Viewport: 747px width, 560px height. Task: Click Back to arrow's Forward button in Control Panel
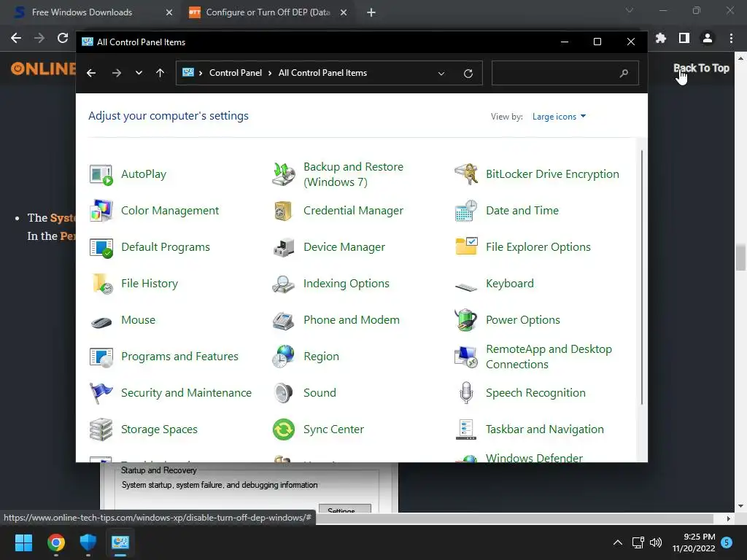click(x=117, y=73)
